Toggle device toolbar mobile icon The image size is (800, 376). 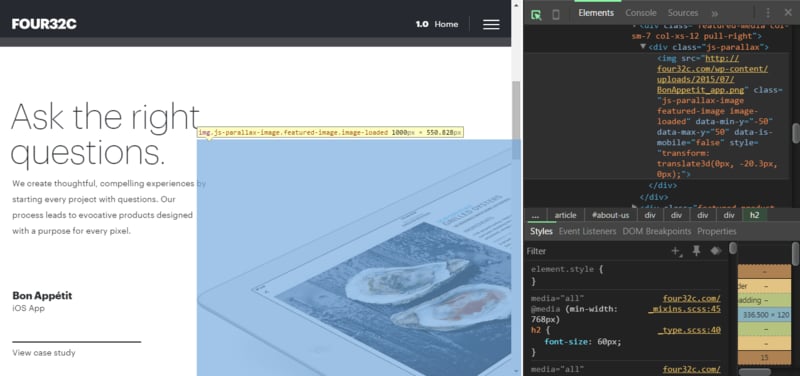coord(556,14)
